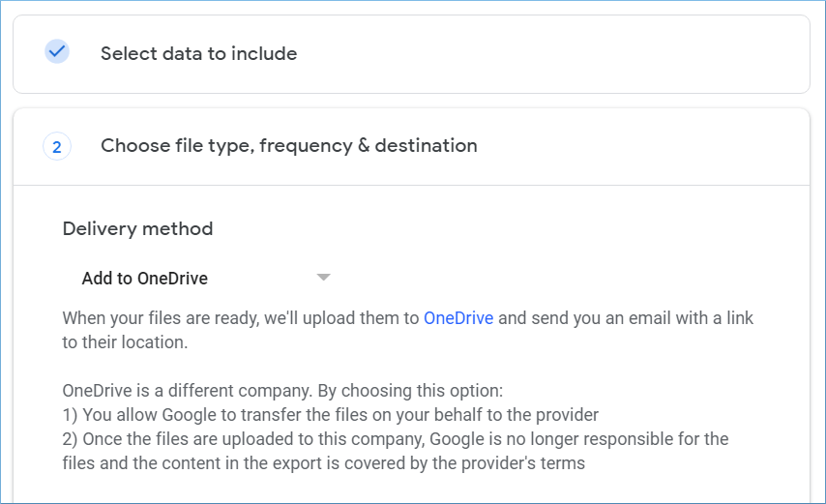Click the word "destination" in step two's title
The width and height of the screenshot is (826, 504).
pos(426,146)
